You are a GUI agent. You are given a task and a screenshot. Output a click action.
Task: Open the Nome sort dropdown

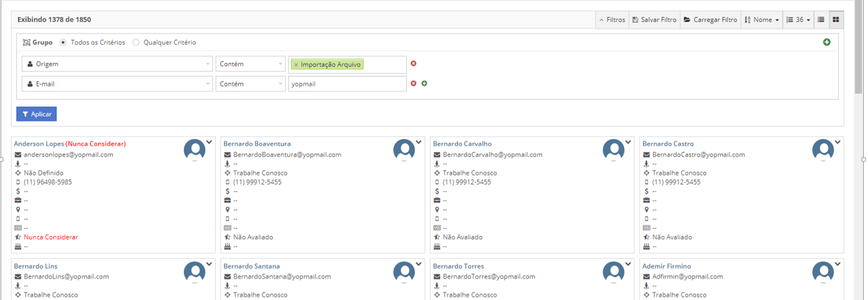coord(761,20)
